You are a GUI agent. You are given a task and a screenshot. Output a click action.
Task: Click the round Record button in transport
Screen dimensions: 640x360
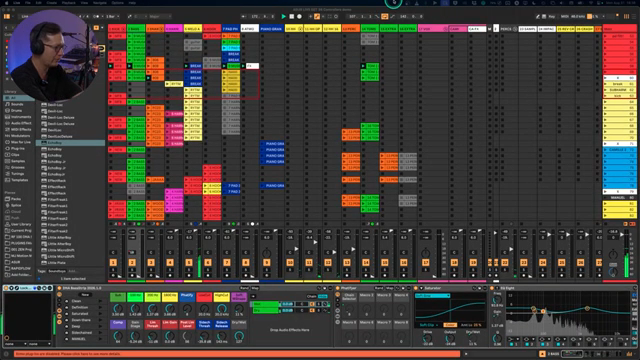click(299, 16)
